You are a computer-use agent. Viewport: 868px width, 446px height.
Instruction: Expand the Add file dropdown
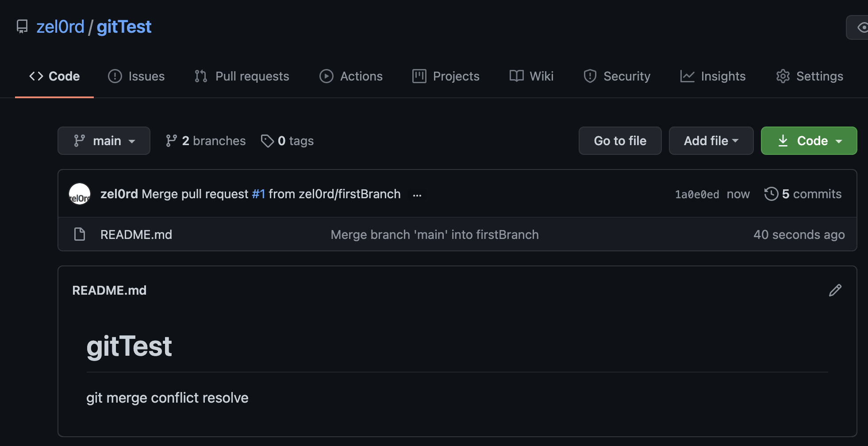tap(711, 141)
